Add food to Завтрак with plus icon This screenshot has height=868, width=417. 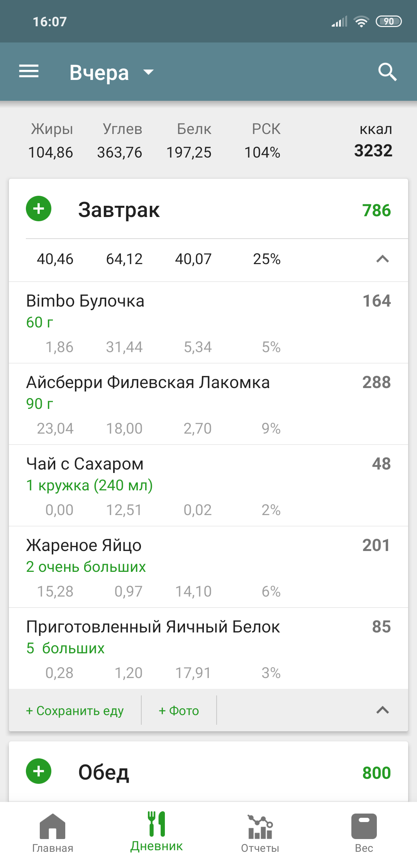coord(39,209)
